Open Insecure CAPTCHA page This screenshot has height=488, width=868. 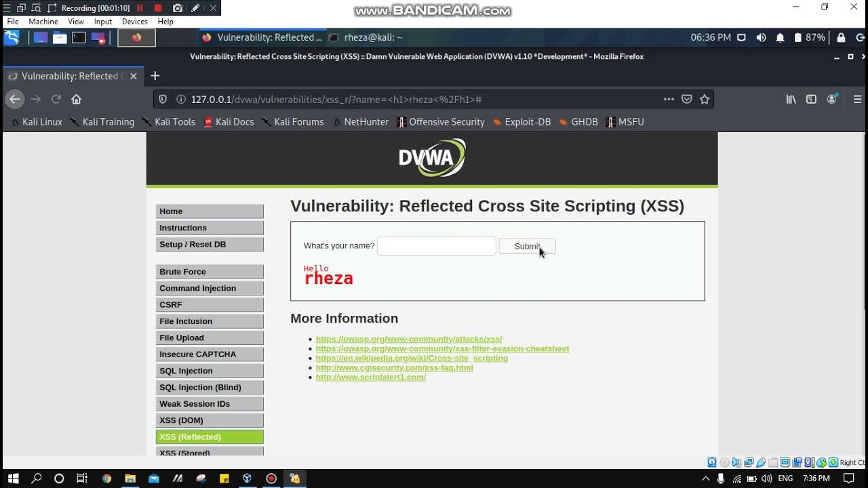tap(210, 354)
